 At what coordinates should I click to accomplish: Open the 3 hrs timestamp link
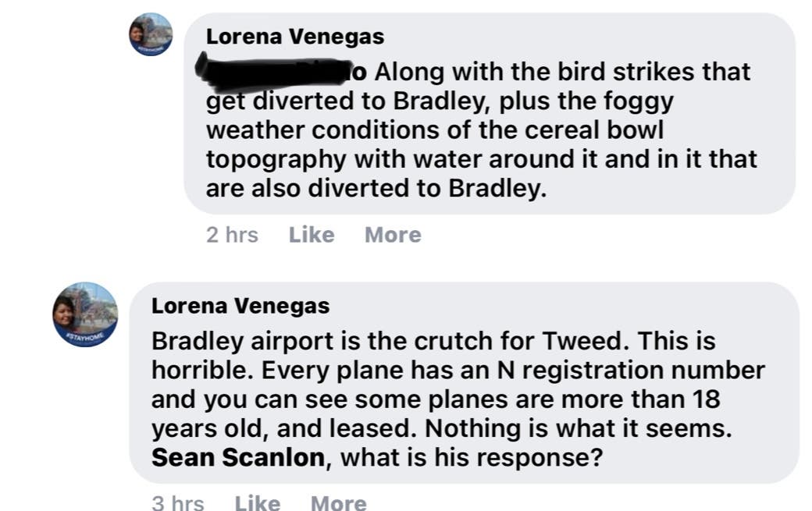coord(178,502)
